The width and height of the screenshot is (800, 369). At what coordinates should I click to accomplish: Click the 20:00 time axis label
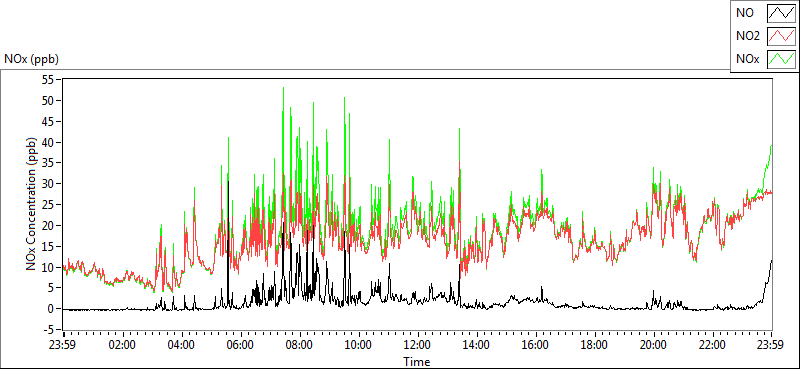tap(654, 345)
